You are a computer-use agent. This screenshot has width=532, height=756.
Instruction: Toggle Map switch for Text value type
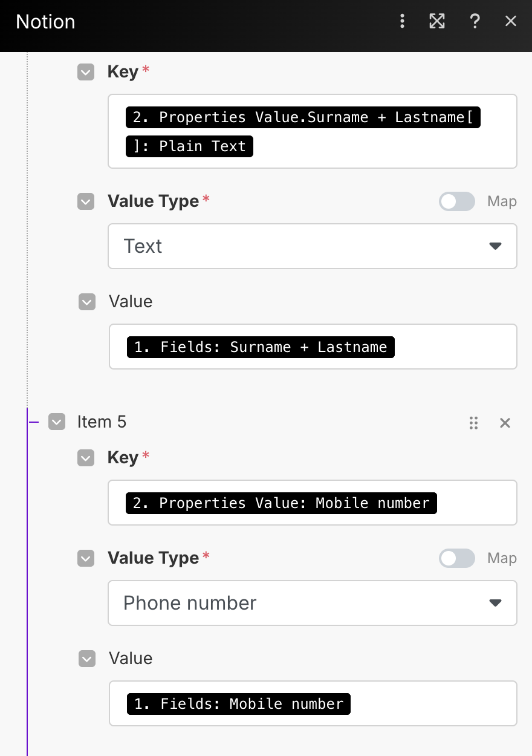click(x=457, y=201)
